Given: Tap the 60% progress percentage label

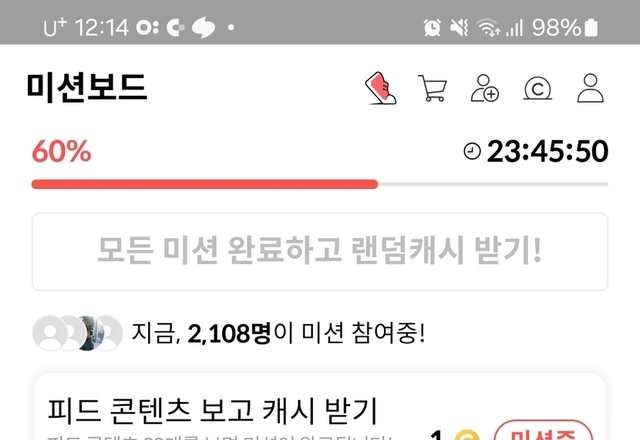Looking at the screenshot, I should [62, 151].
